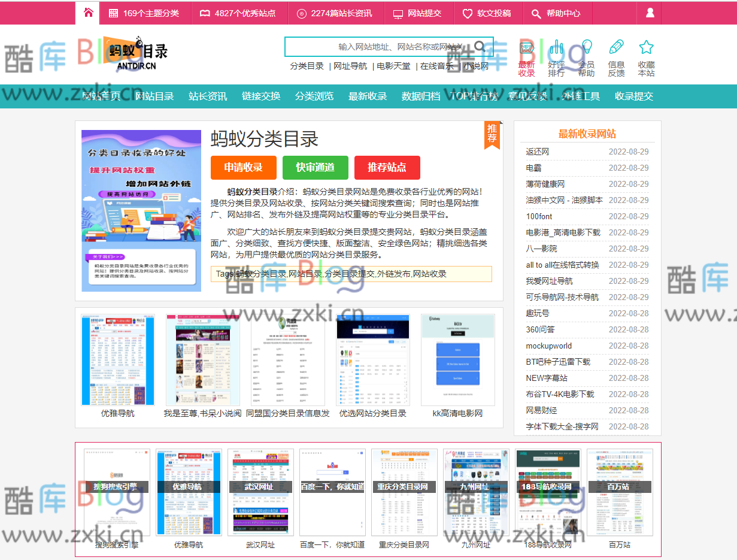The height and width of the screenshot is (560, 737).
Task: Select 链接交换 in the teal navigation bar
Action: click(262, 96)
